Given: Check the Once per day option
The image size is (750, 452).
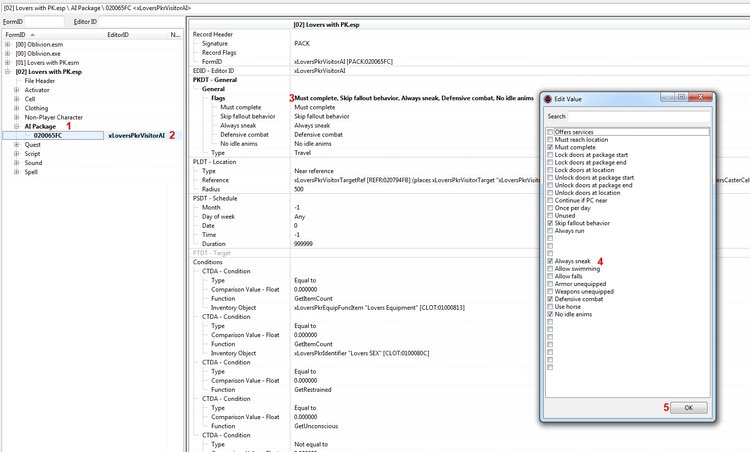Looking at the screenshot, I should point(550,208).
